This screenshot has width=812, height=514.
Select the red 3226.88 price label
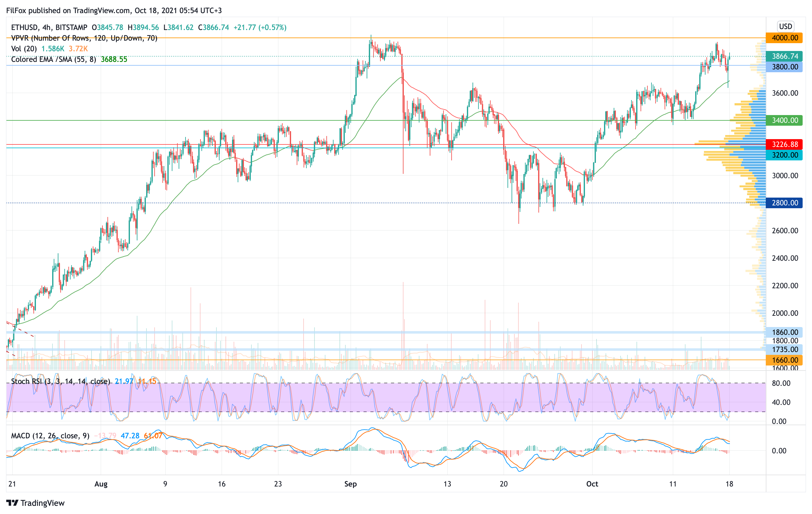tap(784, 144)
